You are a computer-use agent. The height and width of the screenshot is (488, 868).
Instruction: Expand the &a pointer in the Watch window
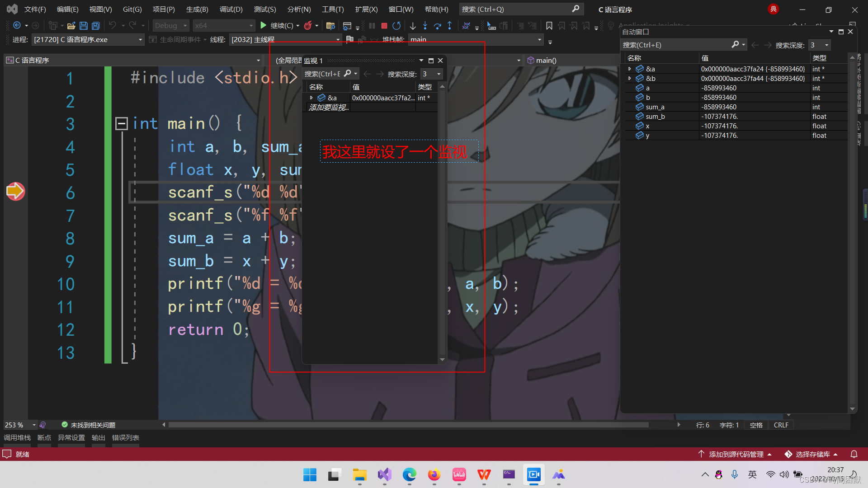(x=311, y=98)
